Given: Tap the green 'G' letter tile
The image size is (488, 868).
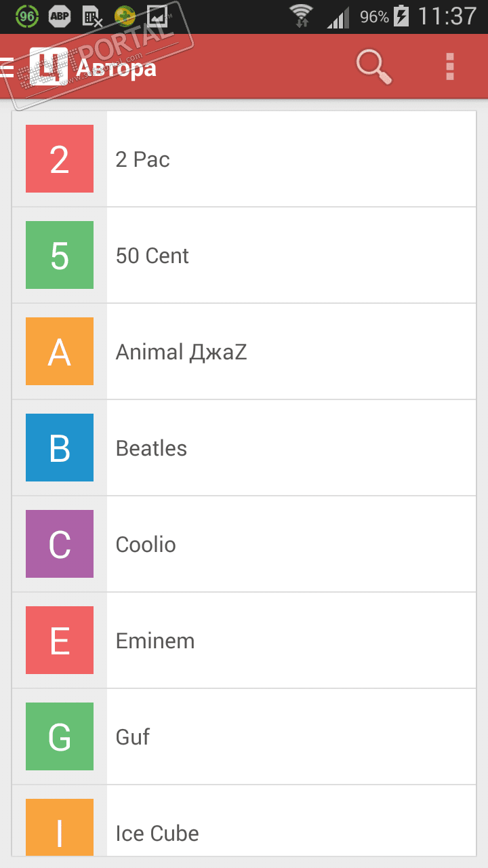Looking at the screenshot, I should click(x=60, y=736).
